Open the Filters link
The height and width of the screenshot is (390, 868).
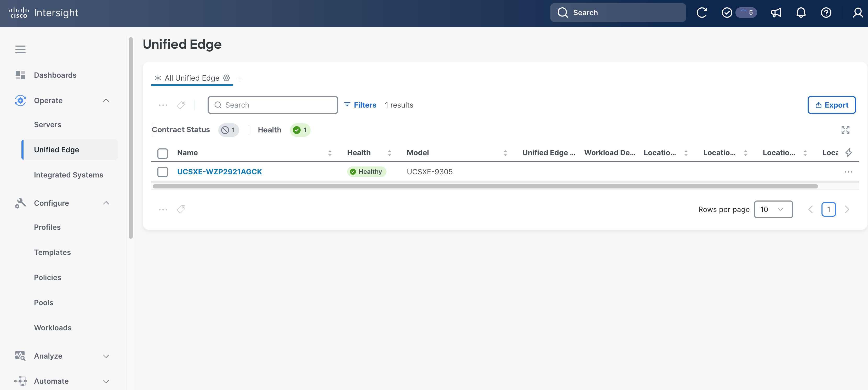(360, 105)
